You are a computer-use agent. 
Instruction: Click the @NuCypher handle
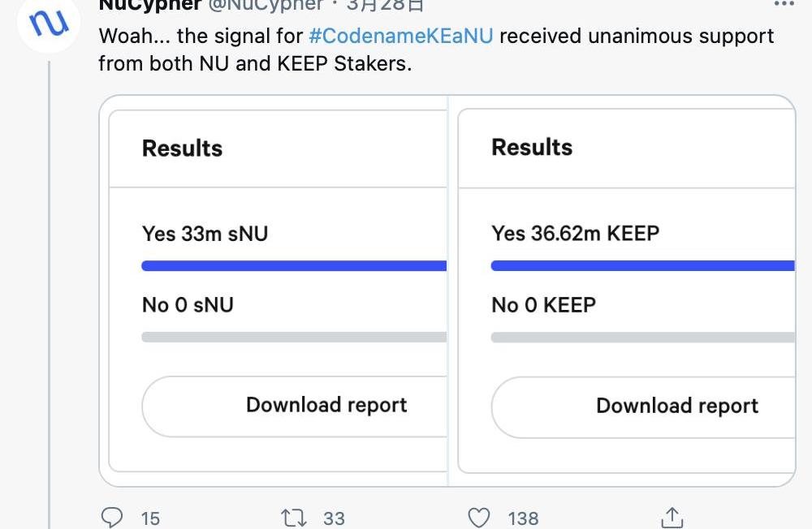click(x=265, y=5)
